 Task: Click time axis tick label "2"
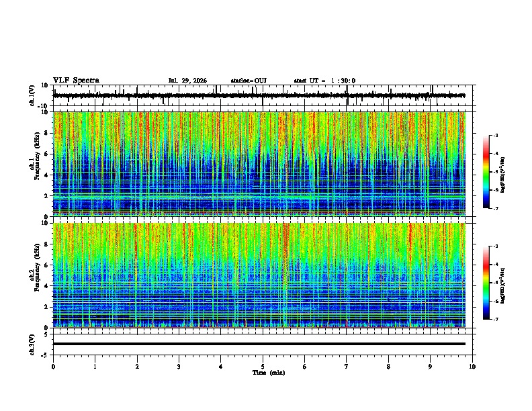[137, 367]
